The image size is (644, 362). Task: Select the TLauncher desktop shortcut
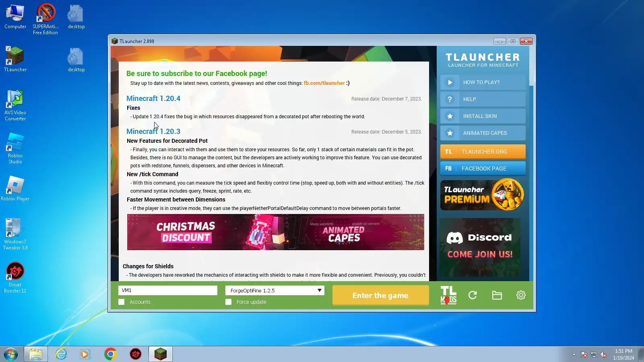(x=15, y=59)
